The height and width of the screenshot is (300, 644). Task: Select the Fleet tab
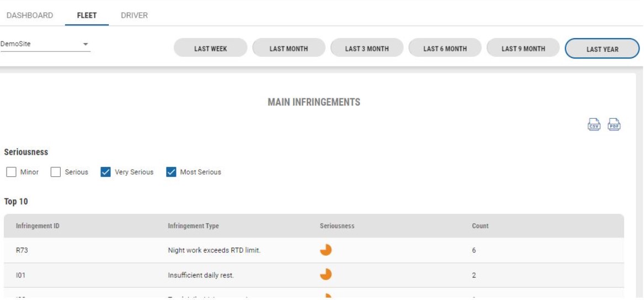[x=87, y=15]
